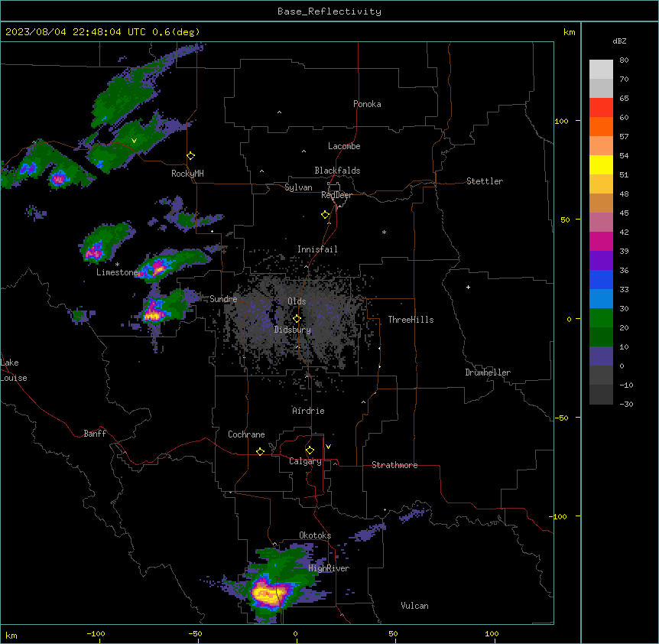Click the Olds city label

click(x=297, y=301)
